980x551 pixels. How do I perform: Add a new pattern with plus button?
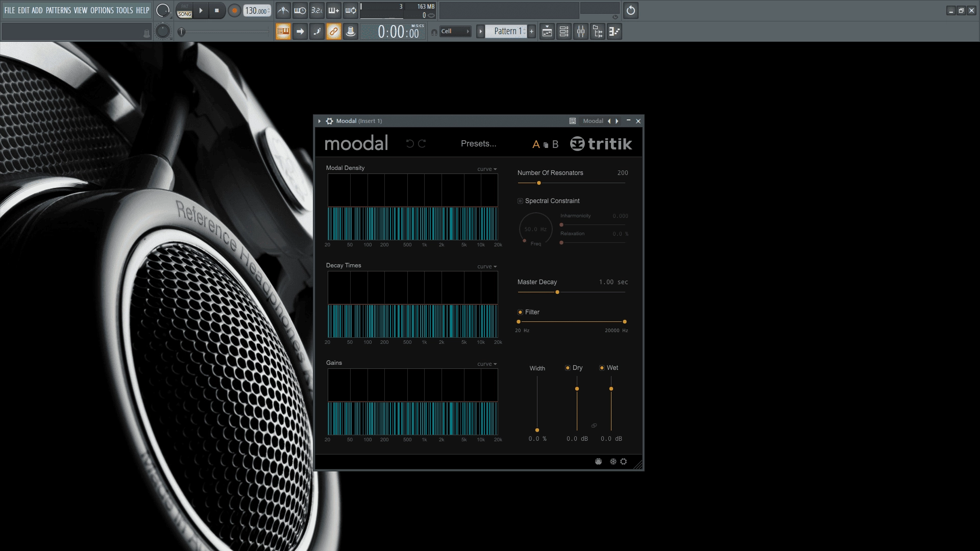click(531, 32)
